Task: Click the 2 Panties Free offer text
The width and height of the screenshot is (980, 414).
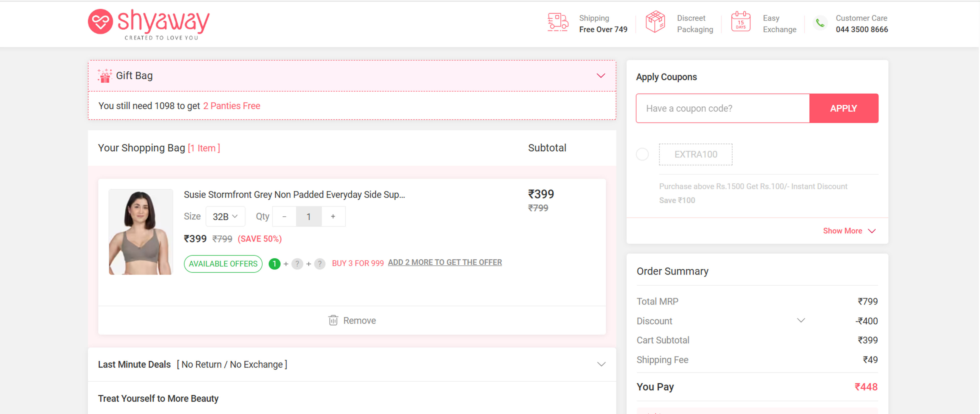Action: tap(231, 106)
